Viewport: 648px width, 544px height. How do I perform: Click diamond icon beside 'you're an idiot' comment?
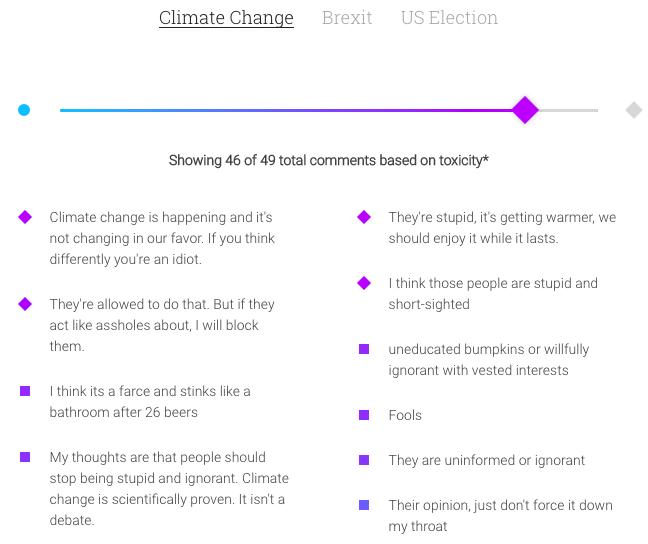[25, 217]
